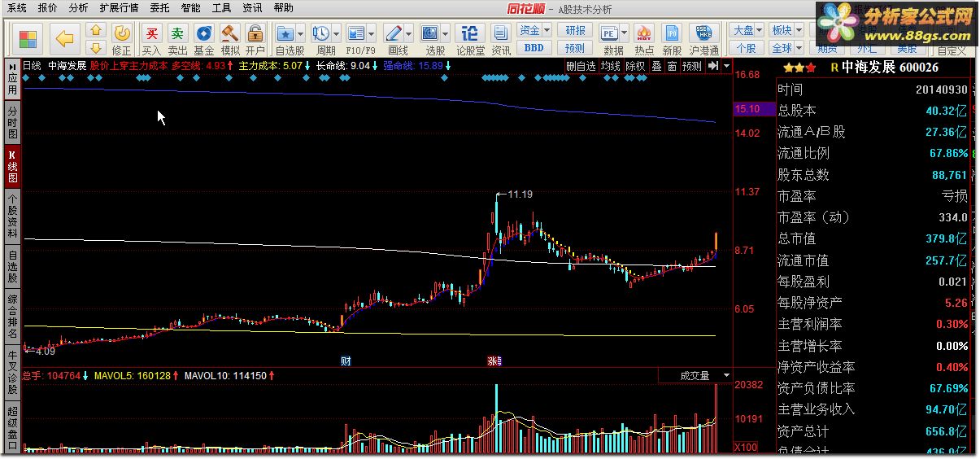The height and width of the screenshot is (459, 980).
Task: Open the 分析 menu
Action: pos(78,8)
